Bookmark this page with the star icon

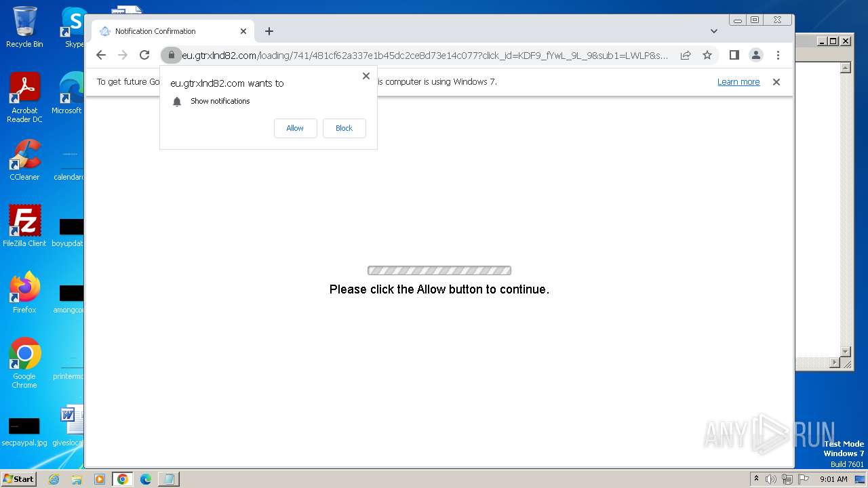[x=707, y=55]
